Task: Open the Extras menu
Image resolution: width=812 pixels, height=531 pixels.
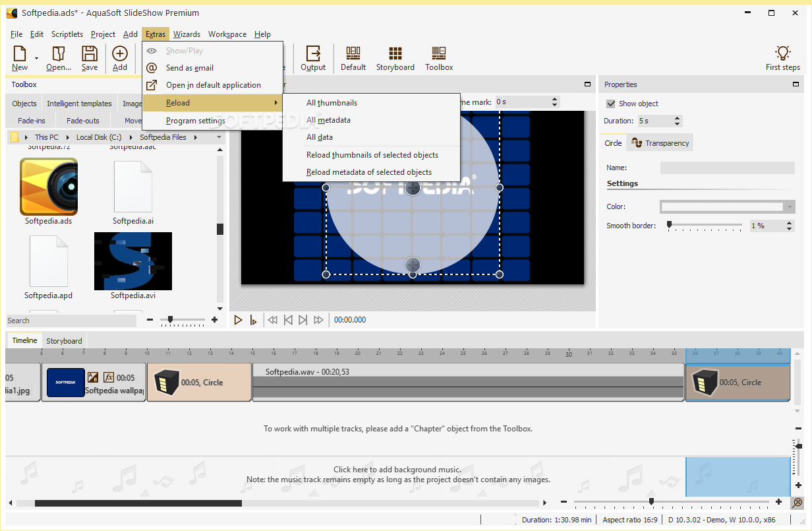Action: click(156, 34)
